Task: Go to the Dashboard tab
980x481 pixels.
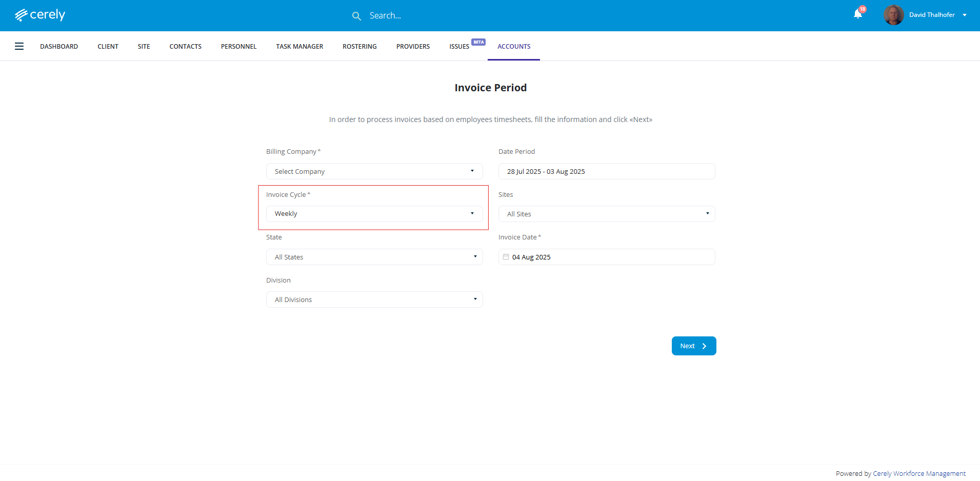Action: 59,46
